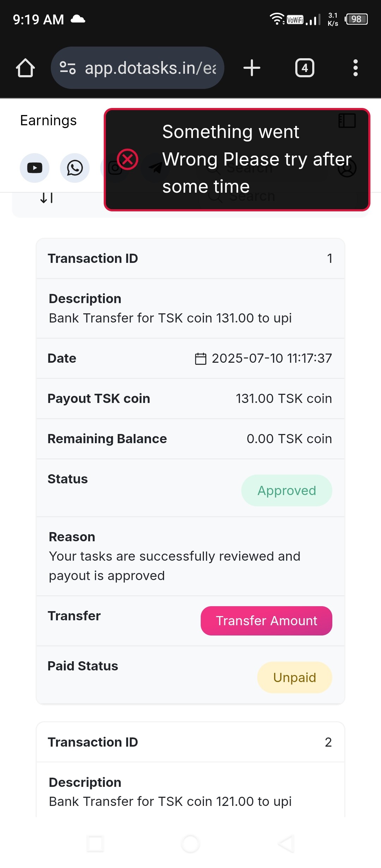This screenshot has height=868, width=381.
Task: Tap the Something went Wrong toast message
Action: [x=247, y=159]
